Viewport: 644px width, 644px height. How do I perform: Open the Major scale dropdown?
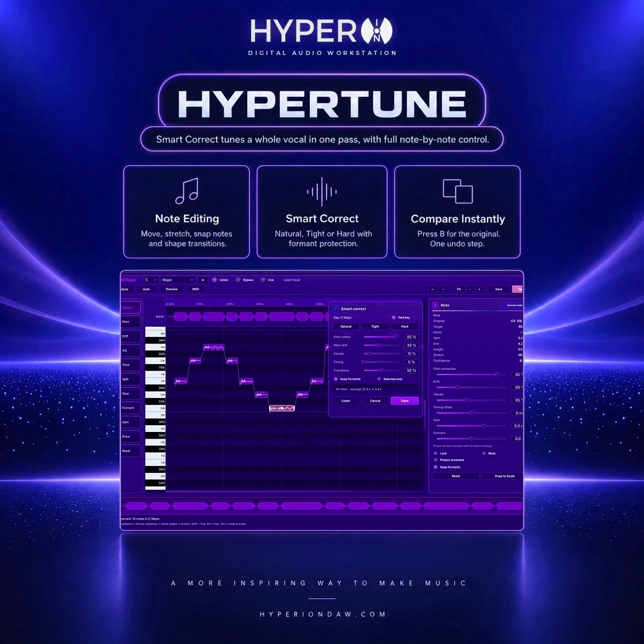tap(178, 280)
